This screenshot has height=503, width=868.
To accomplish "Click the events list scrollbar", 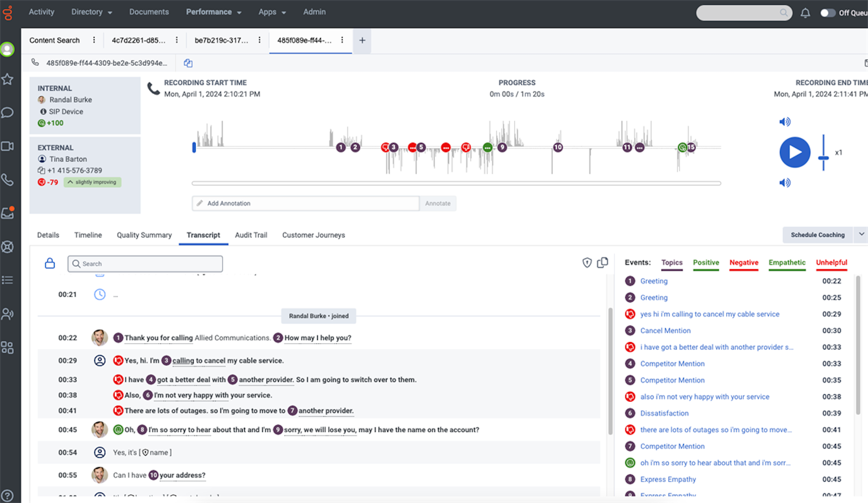I will click(858, 346).
